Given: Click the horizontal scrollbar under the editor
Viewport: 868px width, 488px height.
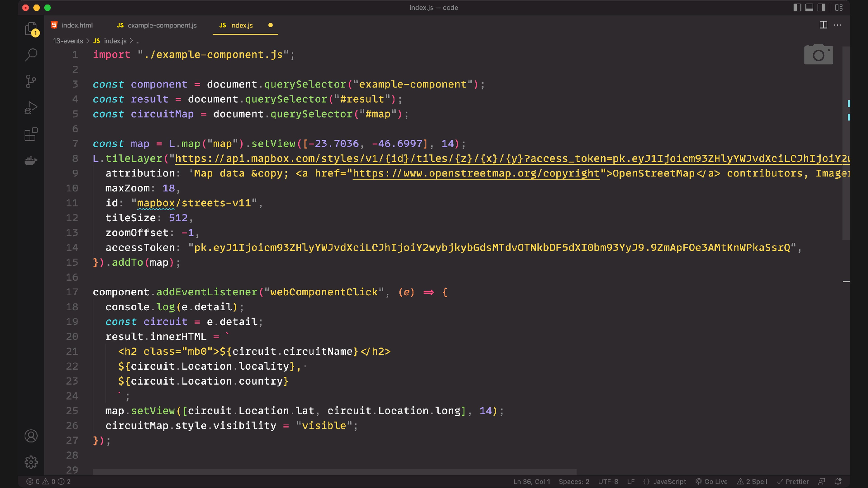Looking at the screenshot, I should coord(334,472).
